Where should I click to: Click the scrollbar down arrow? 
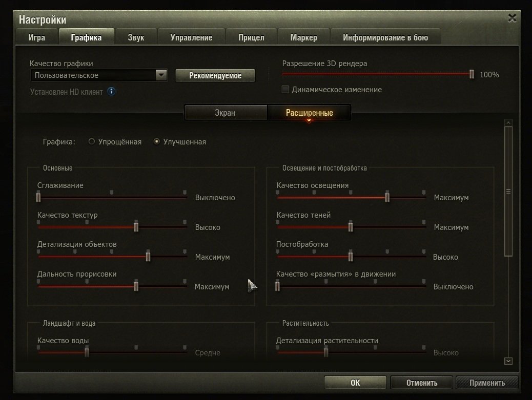(x=508, y=361)
